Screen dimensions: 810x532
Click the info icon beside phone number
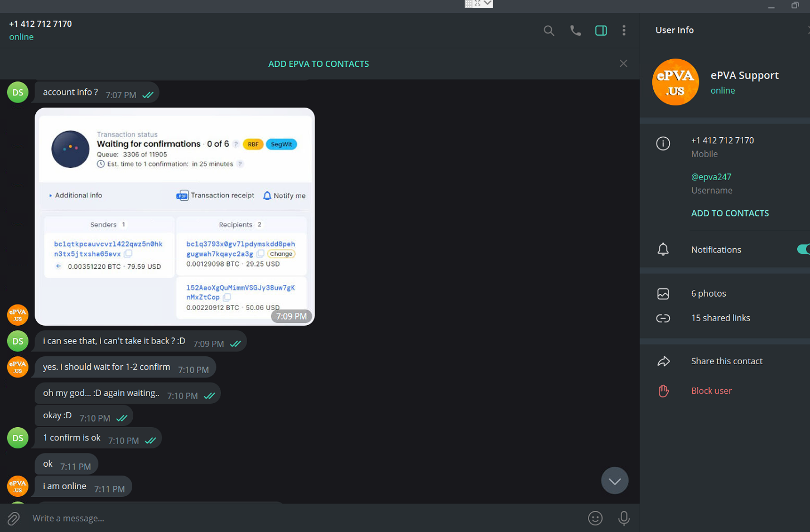[x=663, y=144]
